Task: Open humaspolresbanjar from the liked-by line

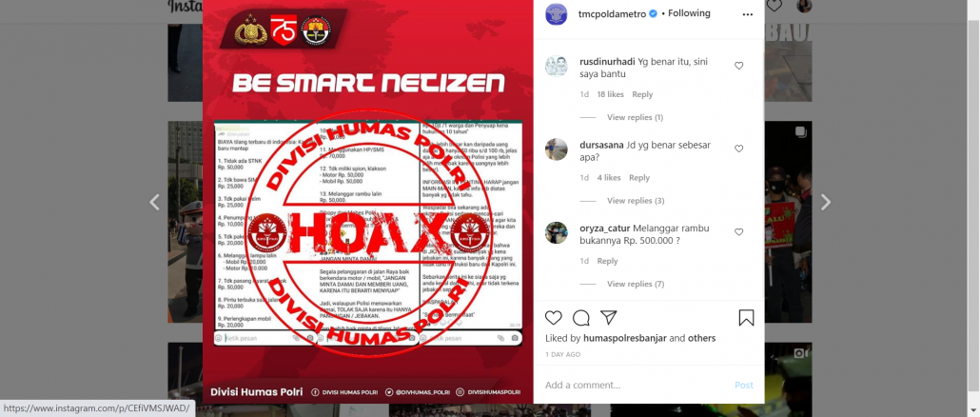Action: (625, 338)
